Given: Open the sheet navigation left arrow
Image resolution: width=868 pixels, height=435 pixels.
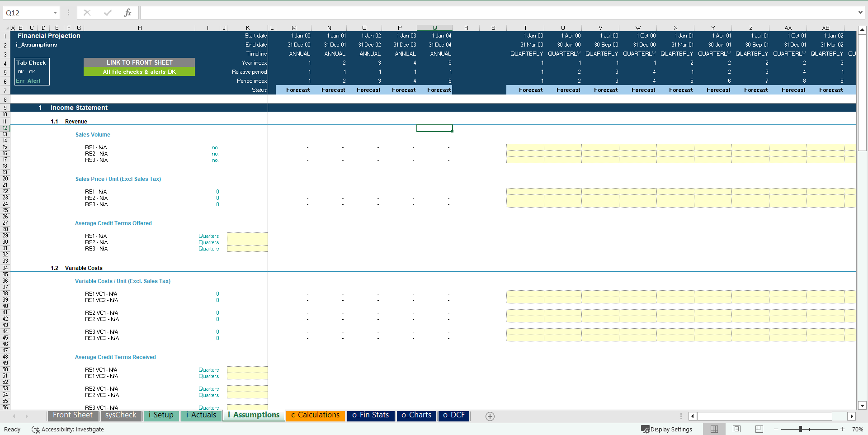Looking at the screenshot, I should point(14,416).
